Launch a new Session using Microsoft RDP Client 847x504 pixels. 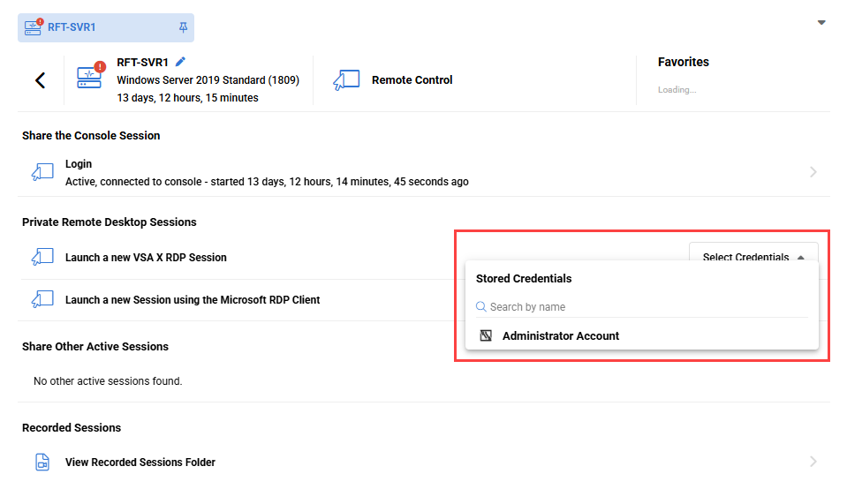click(193, 300)
